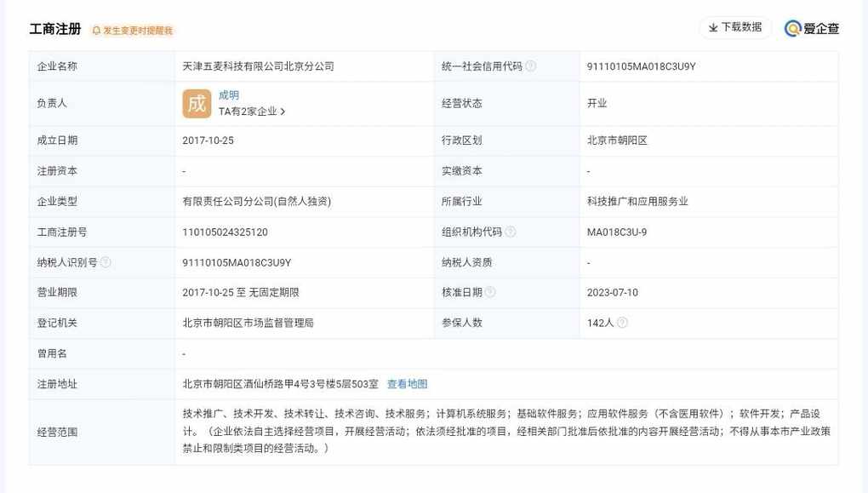Click the 注册资本 label cell
This screenshot has height=493, width=868.
102,170
